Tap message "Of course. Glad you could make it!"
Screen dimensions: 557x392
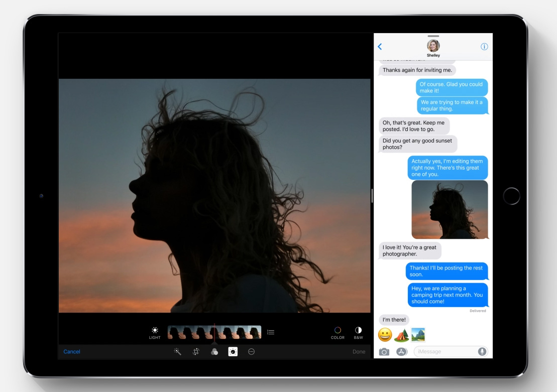452,87
